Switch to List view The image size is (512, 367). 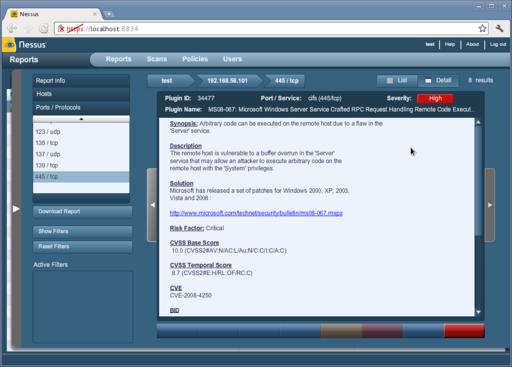pyautogui.click(x=397, y=80)
